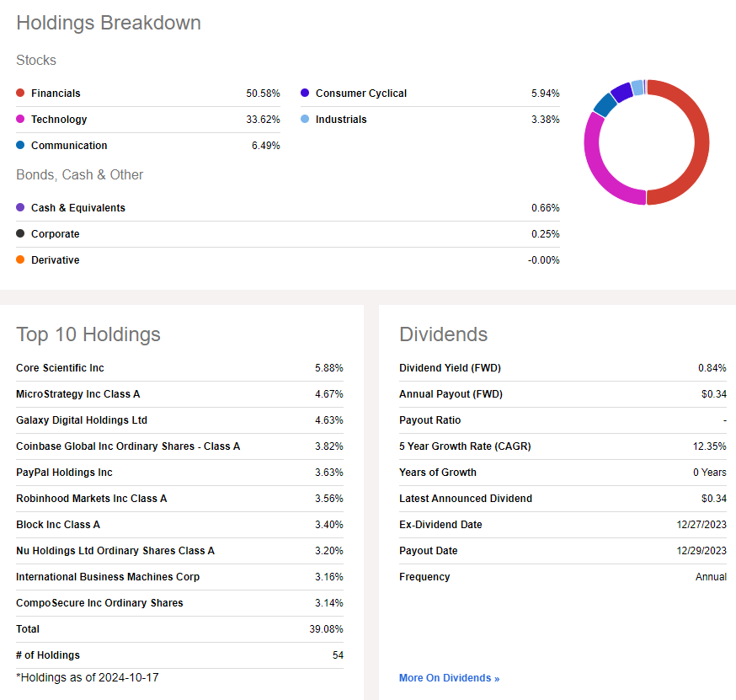The height and width of the screenshot is (700, 736).
Task: Click the magenta Technology legend dot
Action: coord(20,120)
